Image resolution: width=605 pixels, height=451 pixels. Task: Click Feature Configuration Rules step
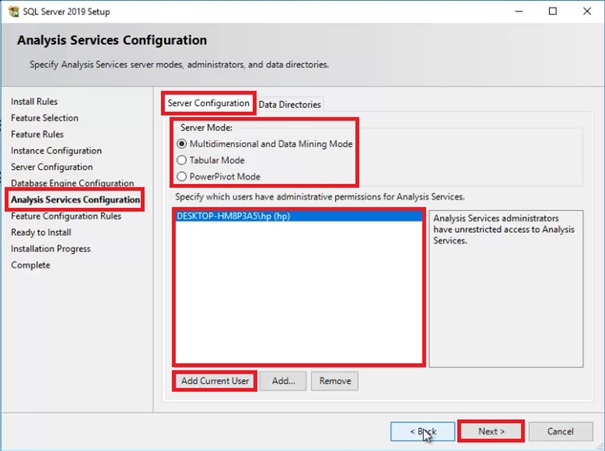66,216
